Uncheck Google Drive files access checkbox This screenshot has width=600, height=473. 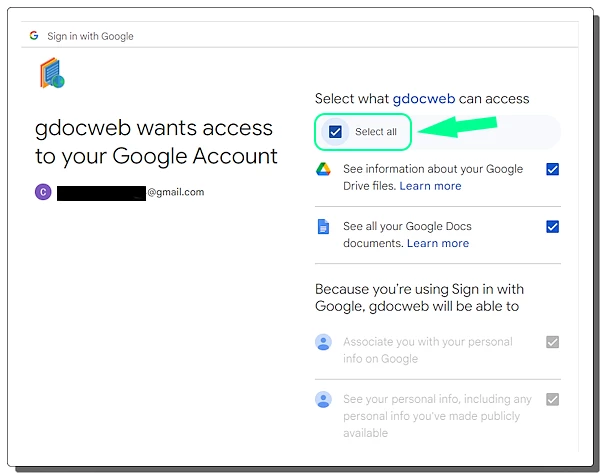click(x=552, y=169)
